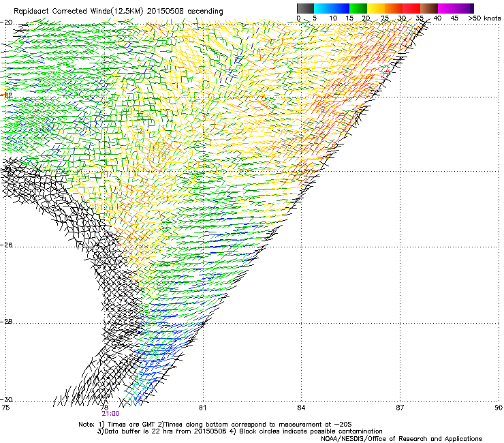
Task: Click the gray 0-5 knots color swatch
Action: pyautogui.click(x=305, y=8)
